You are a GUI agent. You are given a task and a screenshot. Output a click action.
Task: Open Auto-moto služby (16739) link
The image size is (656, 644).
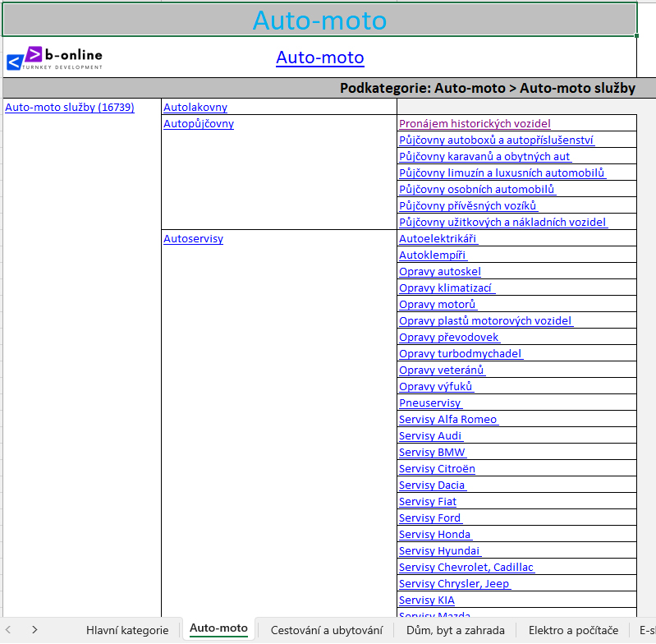coord(70,107)
